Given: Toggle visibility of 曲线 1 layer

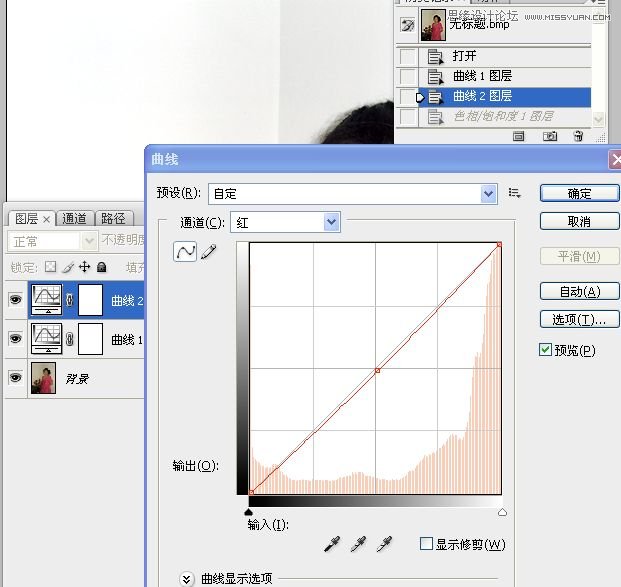Looking at the screenshot, I should [x=15, y=339].
